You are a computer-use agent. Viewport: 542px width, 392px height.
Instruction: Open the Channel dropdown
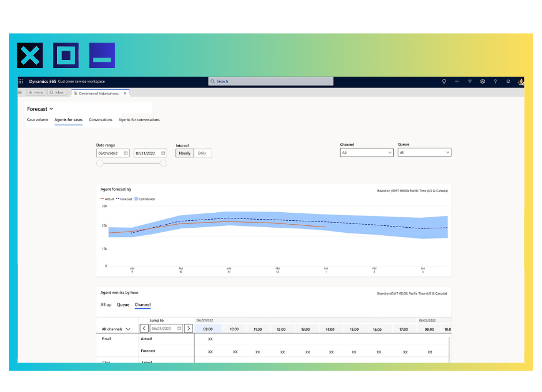pos(367,153)
